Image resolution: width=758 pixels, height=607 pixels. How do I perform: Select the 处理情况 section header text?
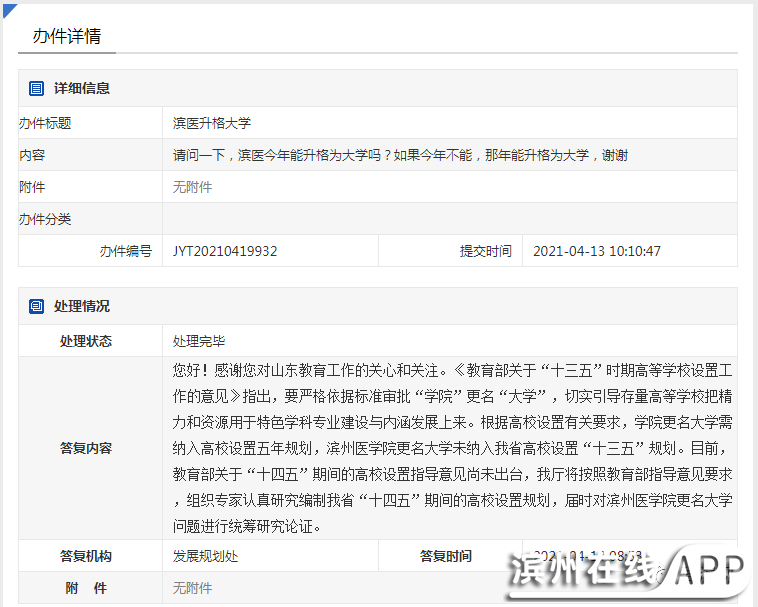point(82,306)
